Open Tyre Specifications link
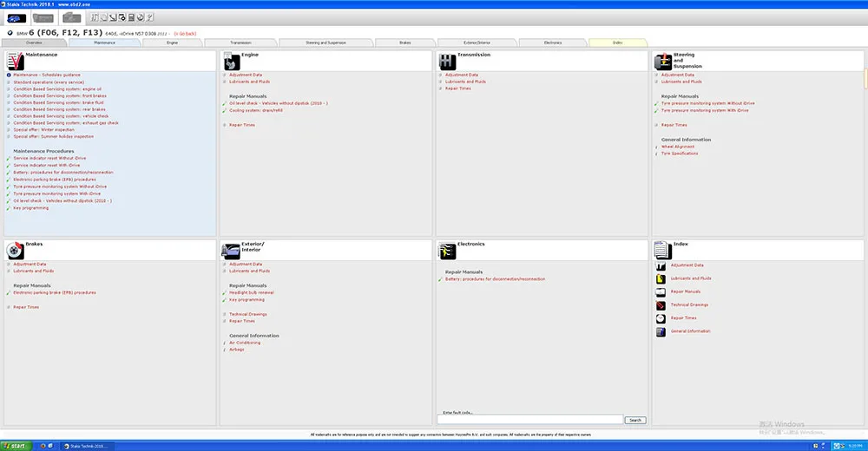This screenshot has width=868, height=451. point(680,154)
